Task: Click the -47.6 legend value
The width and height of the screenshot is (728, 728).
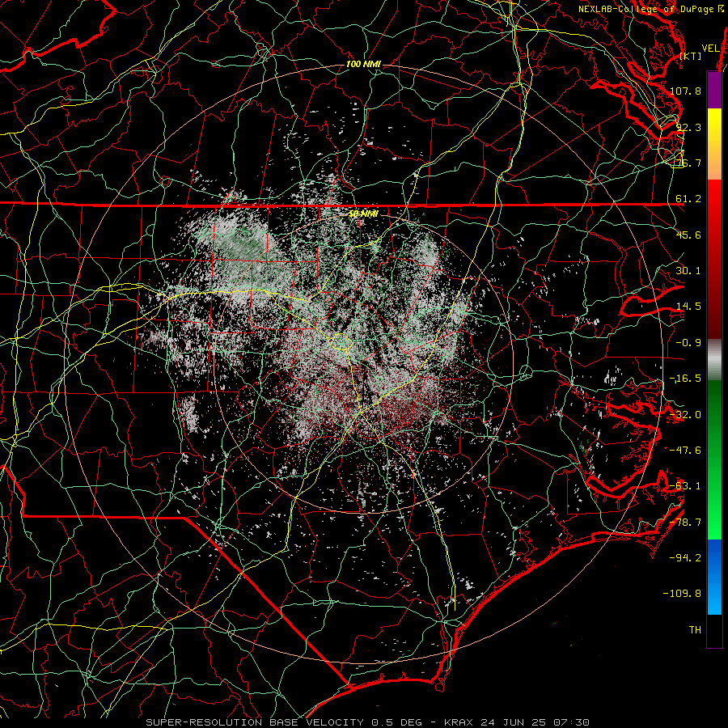Action: tap(685, 451)
